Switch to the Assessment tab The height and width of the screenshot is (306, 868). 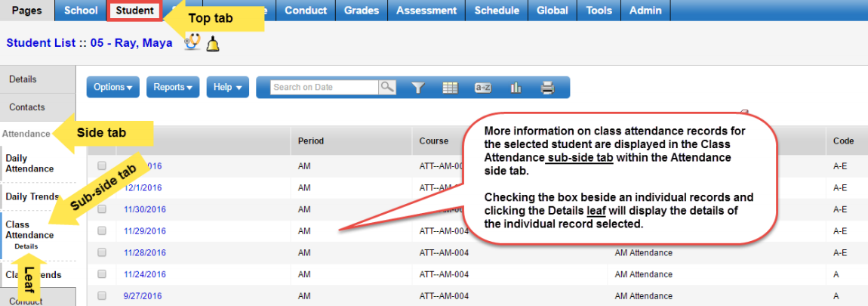click(426, 11)
